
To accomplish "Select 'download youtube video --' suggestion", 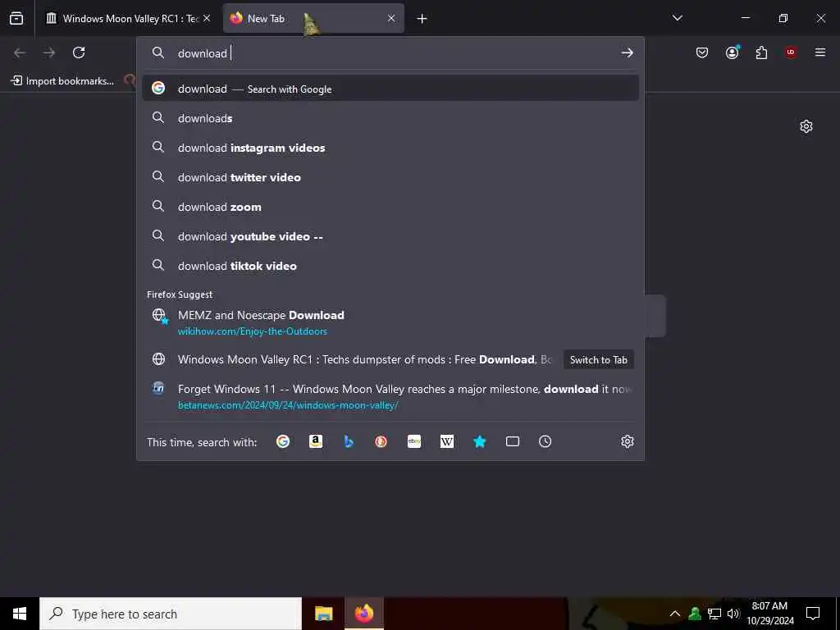I will coord(390,235).
